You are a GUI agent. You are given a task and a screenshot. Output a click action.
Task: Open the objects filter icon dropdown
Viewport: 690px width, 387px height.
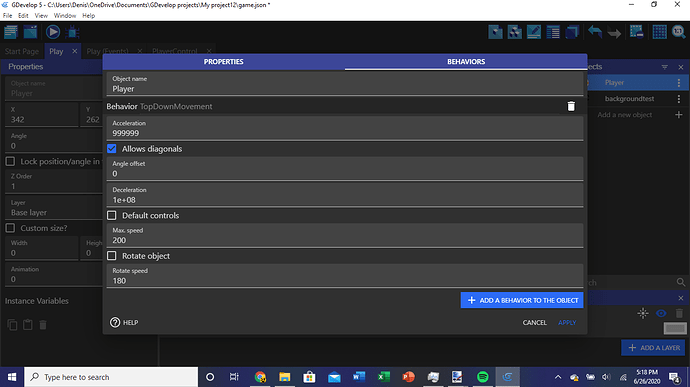[x=664, y=67]
